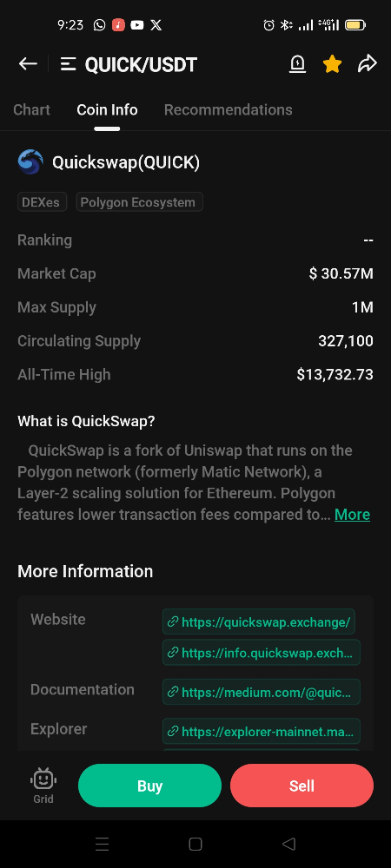Open the trading pair list menu icon
The width and height of the screenshot is (391, 868).
[x=68, y=64]
